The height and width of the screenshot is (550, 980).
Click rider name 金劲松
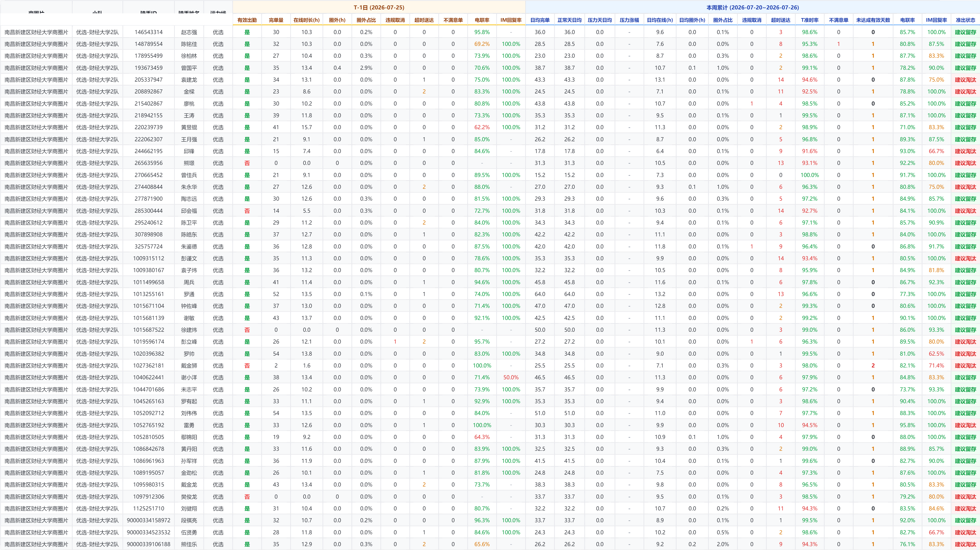pos(189,473)
